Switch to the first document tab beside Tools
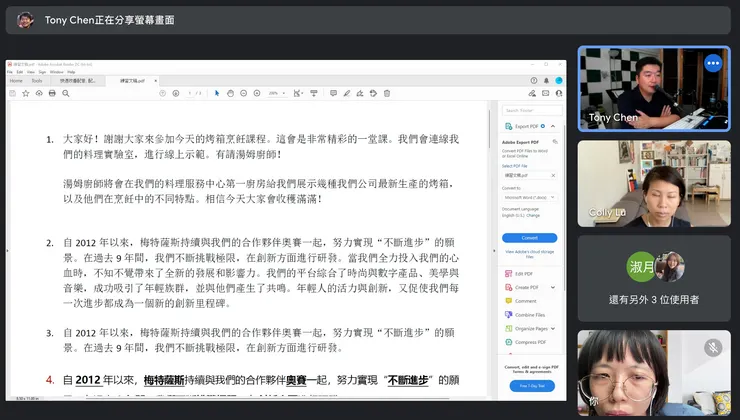This screenshot has height=420, width=740. [x=78, y=81]
